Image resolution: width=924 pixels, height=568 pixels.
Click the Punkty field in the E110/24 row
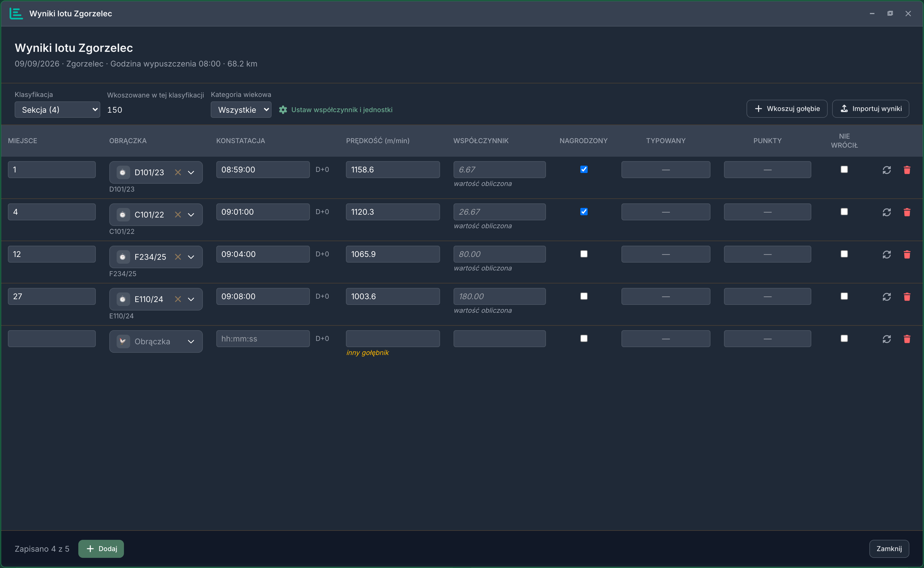[x=767, y=296]
